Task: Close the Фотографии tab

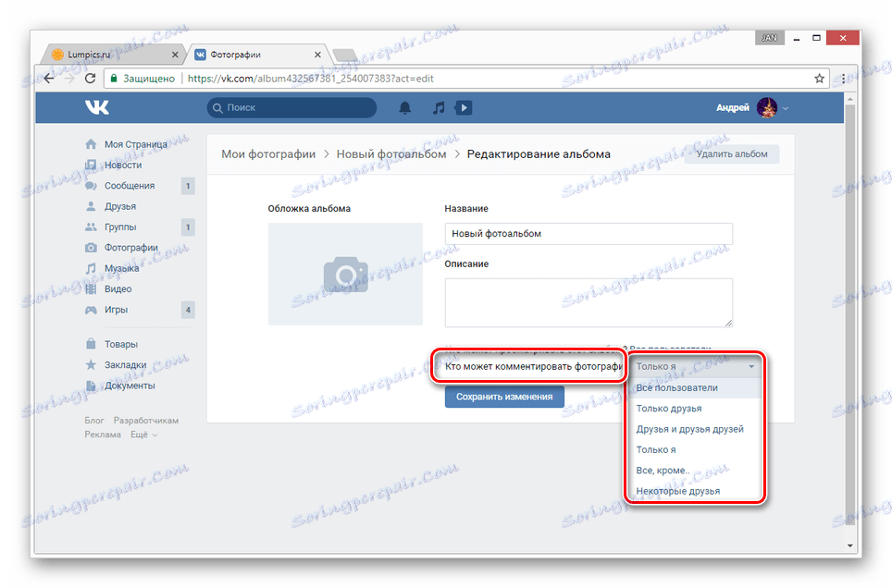Action: click(x=317, y=55)
